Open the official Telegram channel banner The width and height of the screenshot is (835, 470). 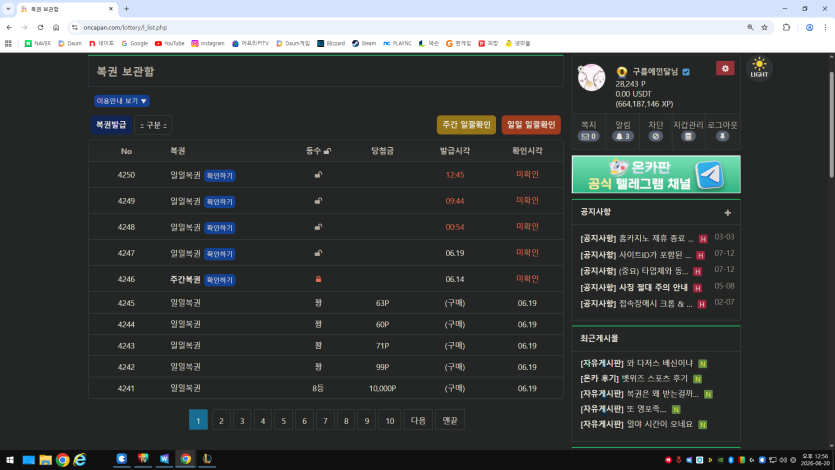656,174
